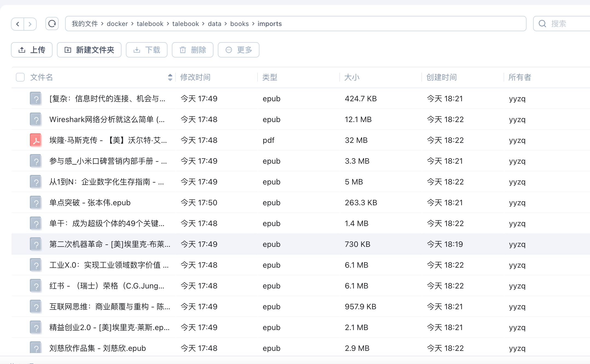Sort by 文件名 using sort arrows

tap(170, 77)
